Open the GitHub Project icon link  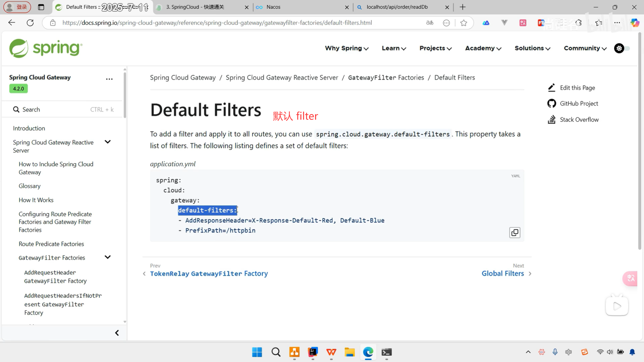click(551, 104)
